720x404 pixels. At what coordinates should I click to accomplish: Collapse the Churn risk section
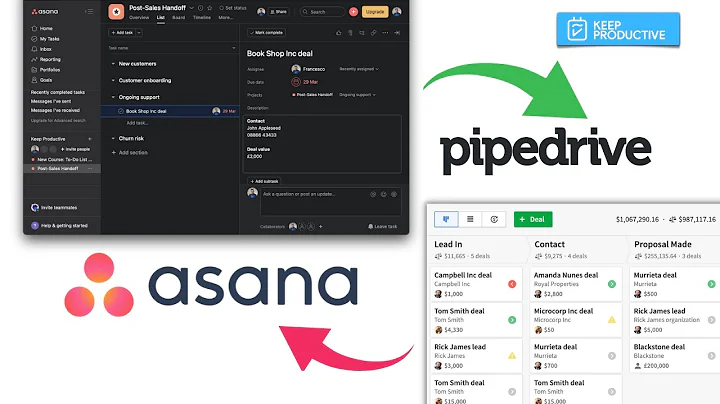(113, 138)
